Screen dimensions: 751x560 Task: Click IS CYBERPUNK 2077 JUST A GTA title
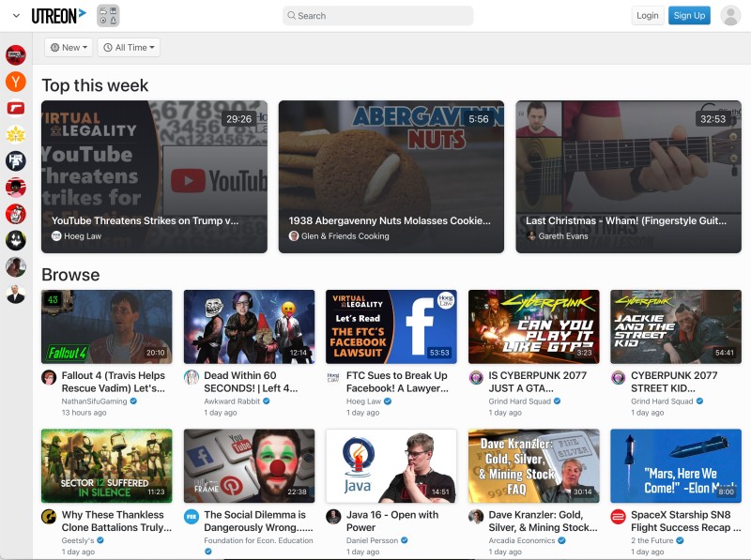tap(537, 382)
